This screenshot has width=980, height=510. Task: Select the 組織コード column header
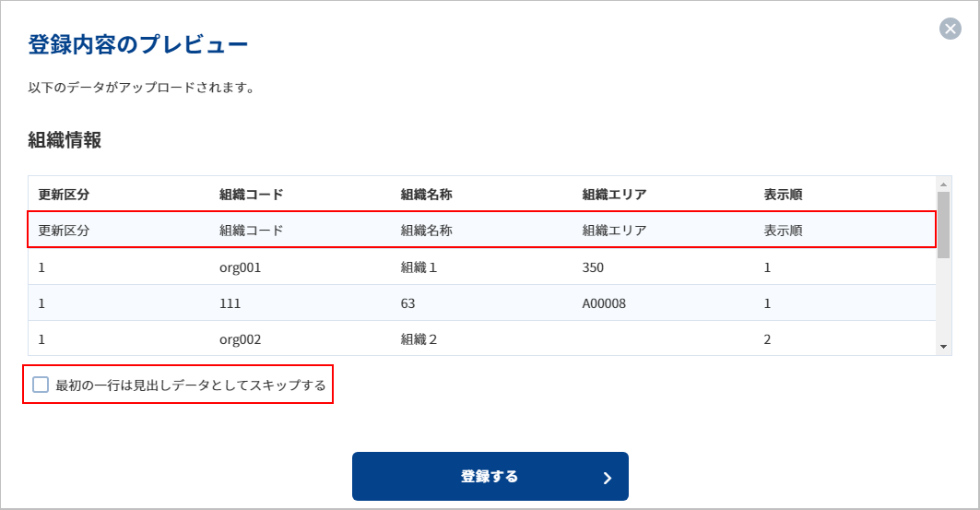click(x=252, y=195)
